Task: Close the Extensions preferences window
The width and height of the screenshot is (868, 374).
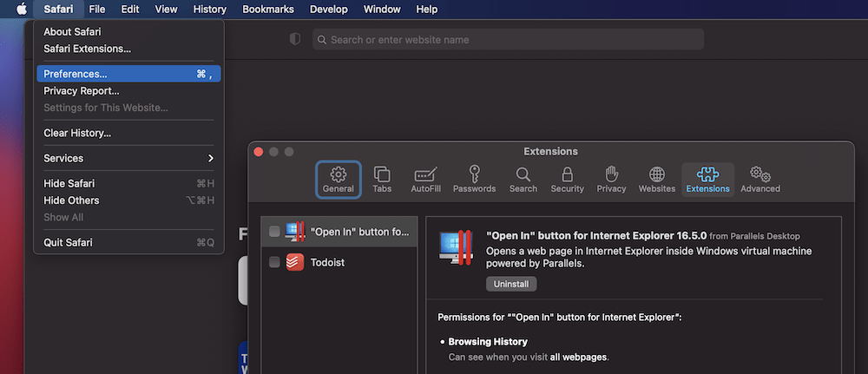Action: [258, 152]
